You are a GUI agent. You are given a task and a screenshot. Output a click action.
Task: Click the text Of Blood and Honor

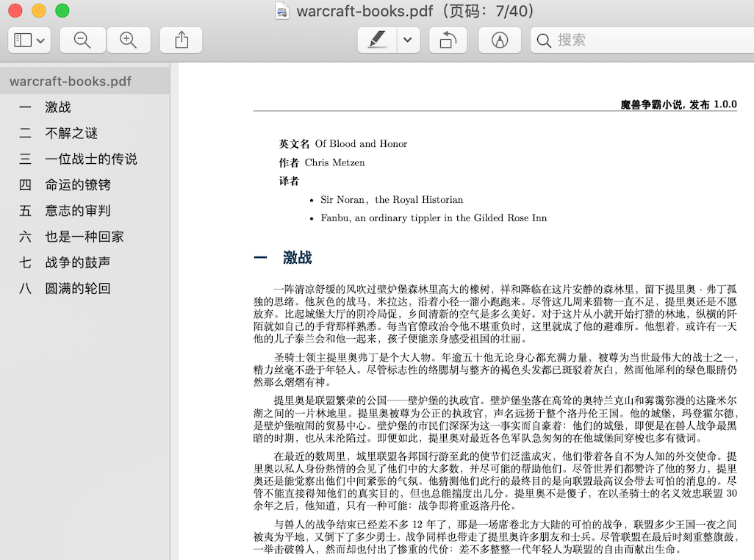click(361, 144)
